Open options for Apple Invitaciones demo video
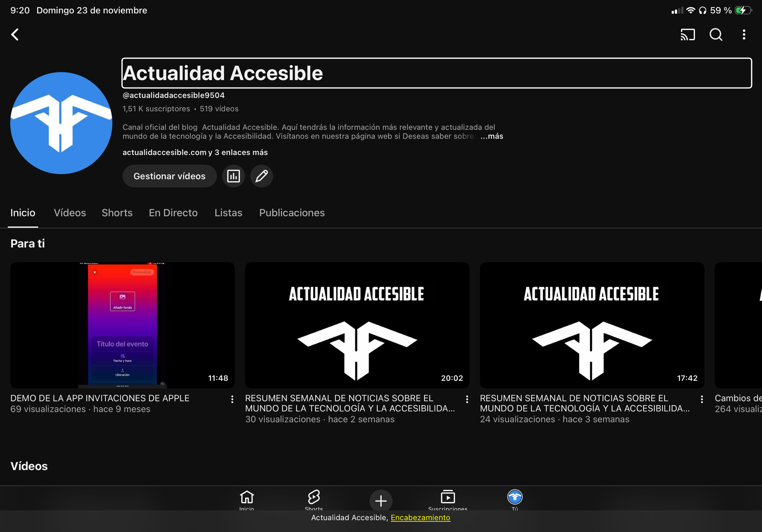The image size is (762, 532). (232, 399)
